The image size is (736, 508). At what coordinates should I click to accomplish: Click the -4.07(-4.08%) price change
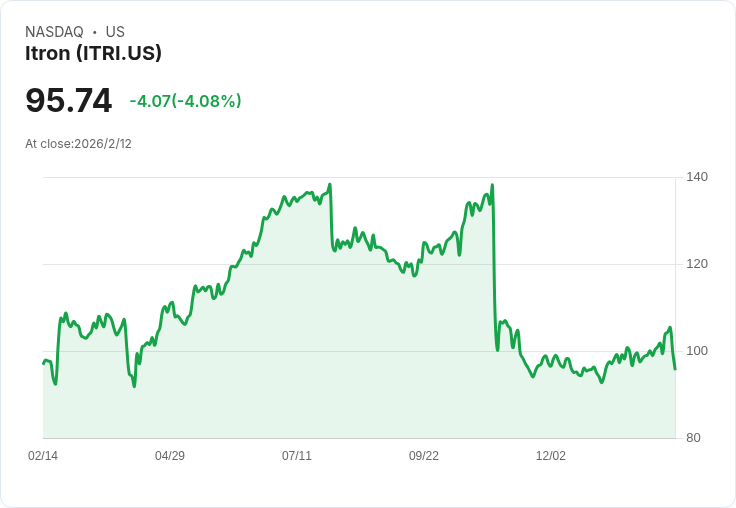[185, 101]
